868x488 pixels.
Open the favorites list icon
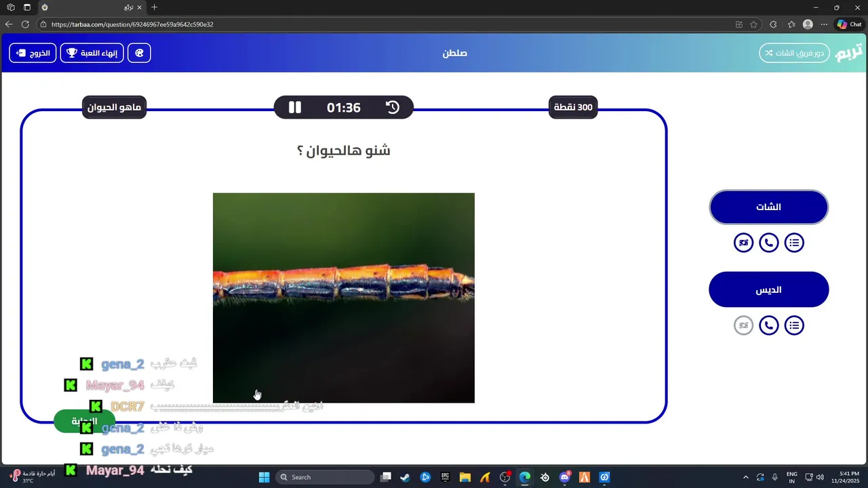[791, 24]
